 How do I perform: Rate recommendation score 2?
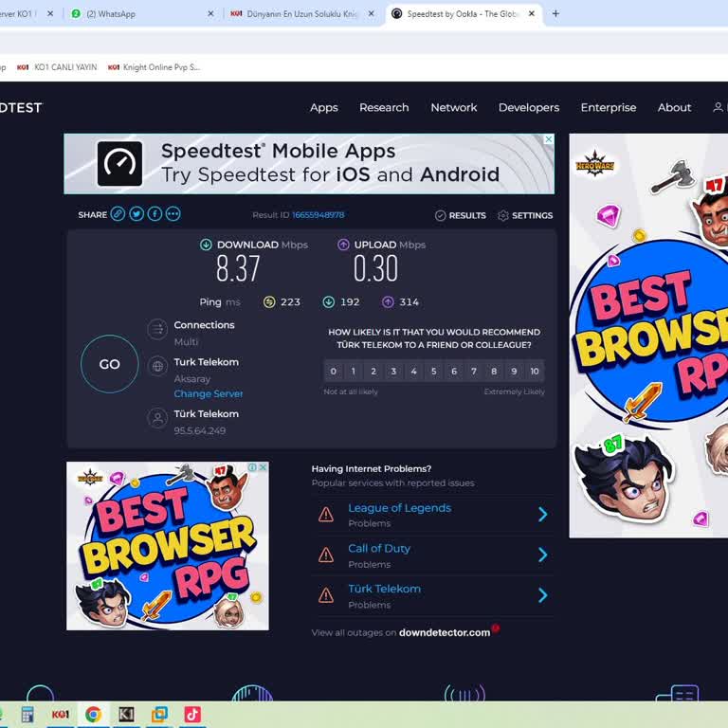[373, 371]
